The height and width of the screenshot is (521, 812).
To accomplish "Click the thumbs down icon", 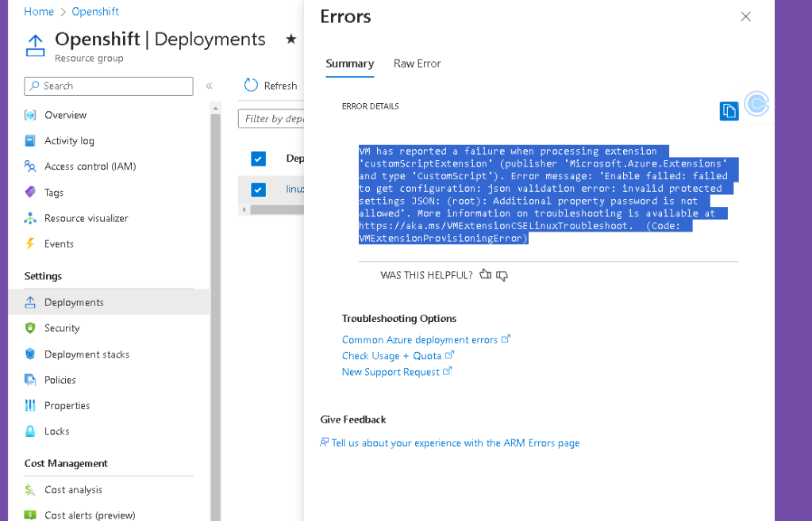I will (x=502, y=275).
